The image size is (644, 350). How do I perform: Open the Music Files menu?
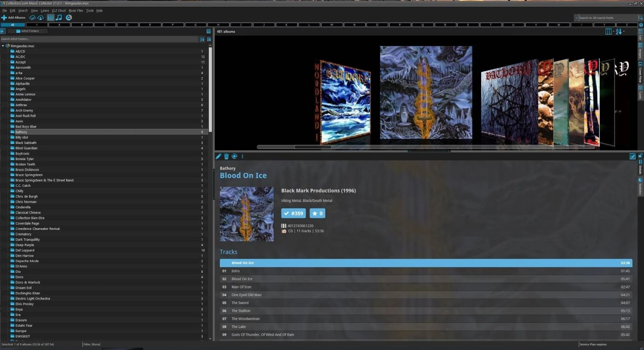[76, 10]
